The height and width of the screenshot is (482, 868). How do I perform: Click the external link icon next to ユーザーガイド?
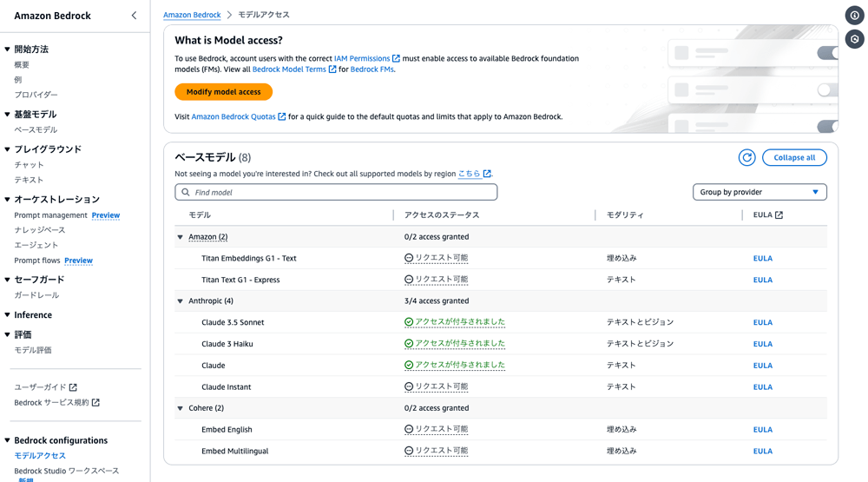73,387
